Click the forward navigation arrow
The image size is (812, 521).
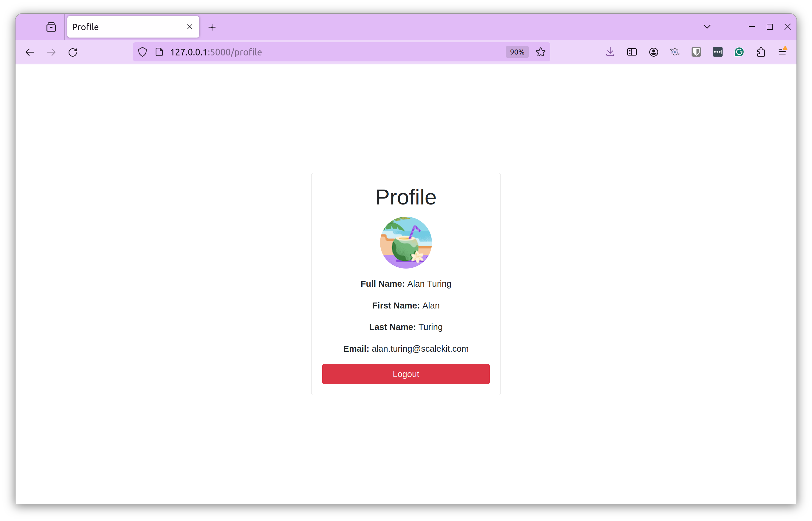pos(51,52)
